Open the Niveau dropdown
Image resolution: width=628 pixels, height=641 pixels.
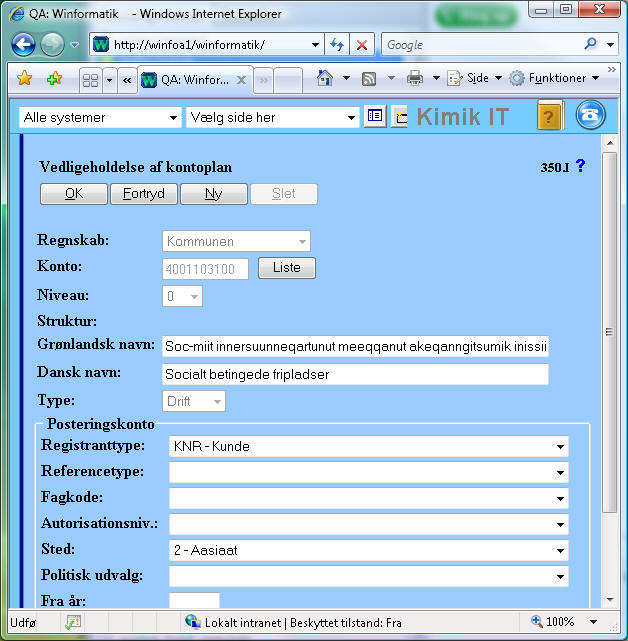click(x=182, y=296)
